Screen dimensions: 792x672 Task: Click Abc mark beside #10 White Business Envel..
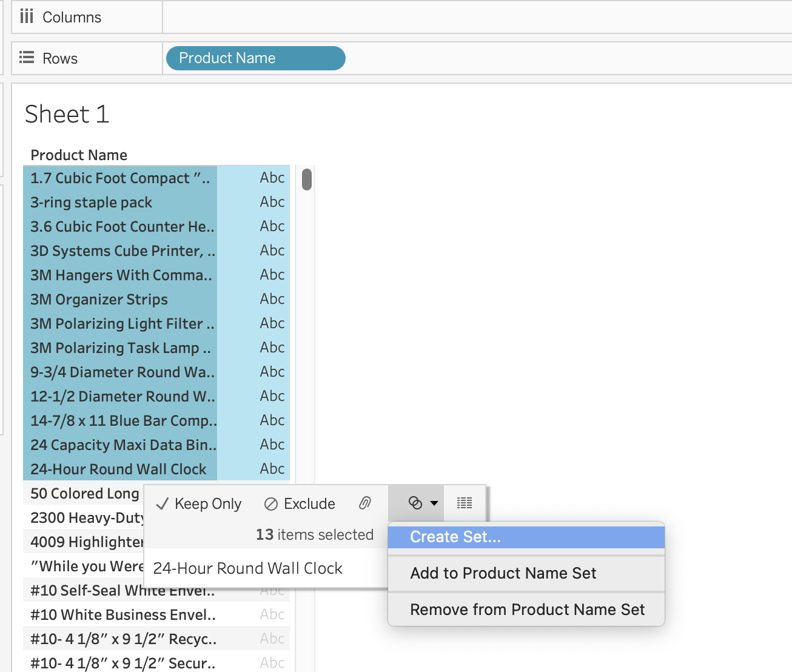click(272, 614)
